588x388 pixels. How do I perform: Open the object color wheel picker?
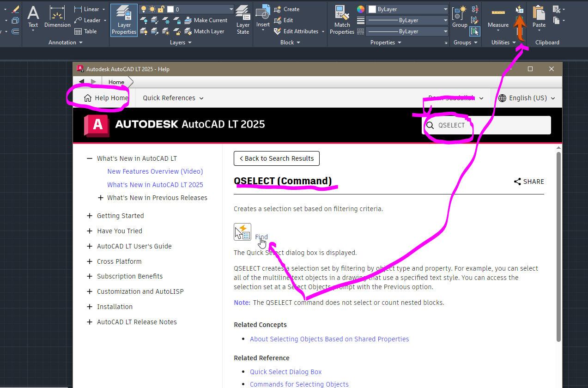coord(361,8)
